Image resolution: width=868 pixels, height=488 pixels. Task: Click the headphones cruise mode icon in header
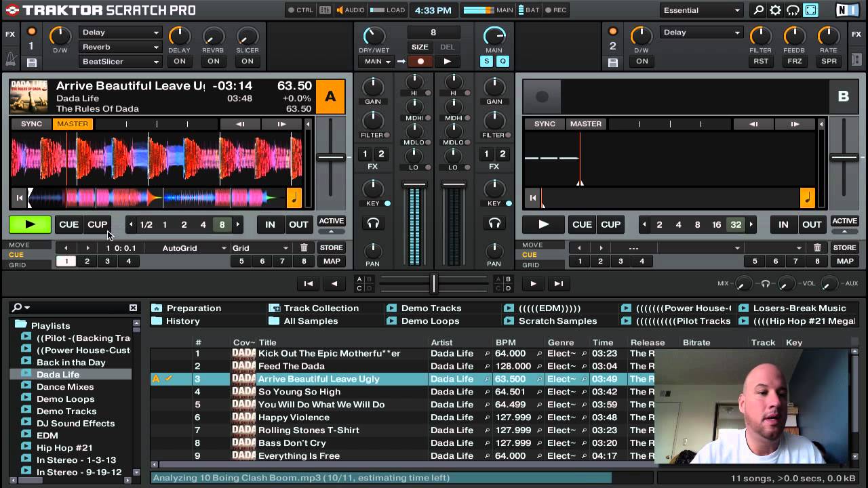point(793,10)
